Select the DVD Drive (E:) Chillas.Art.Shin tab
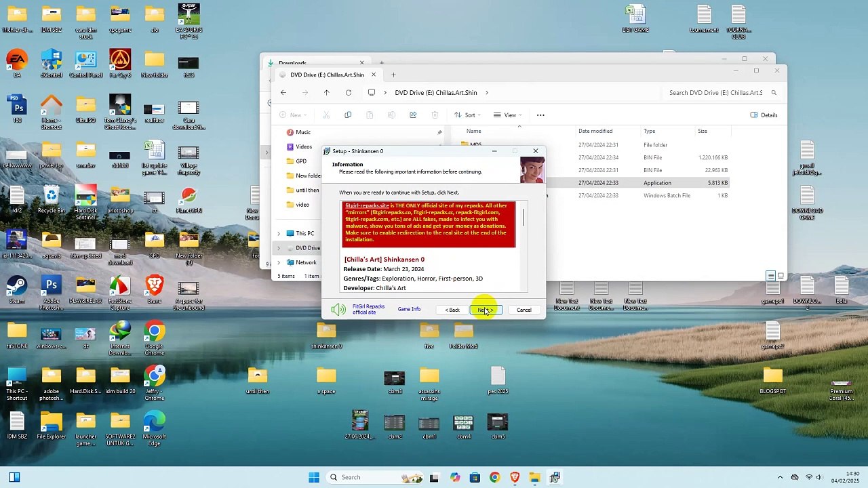Image resolution: width=868 pixels, height=488 pixels. 328,75
